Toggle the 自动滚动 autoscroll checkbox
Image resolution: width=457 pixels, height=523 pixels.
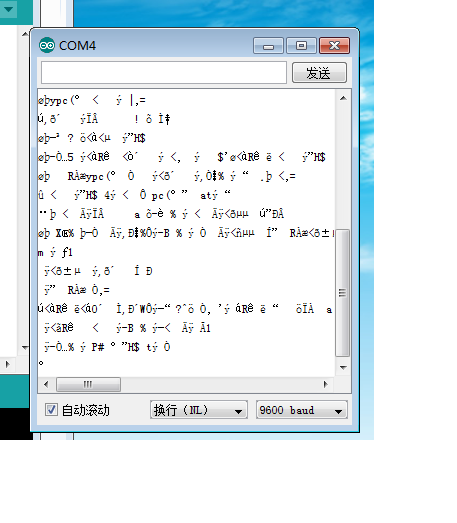coord(51,410)
